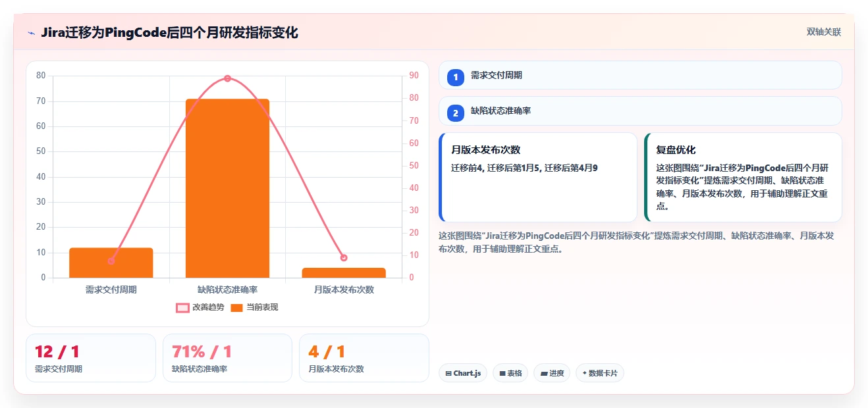Open the 复盘优化 card
Screen dimensions: 868x408
tap(743, 177)
